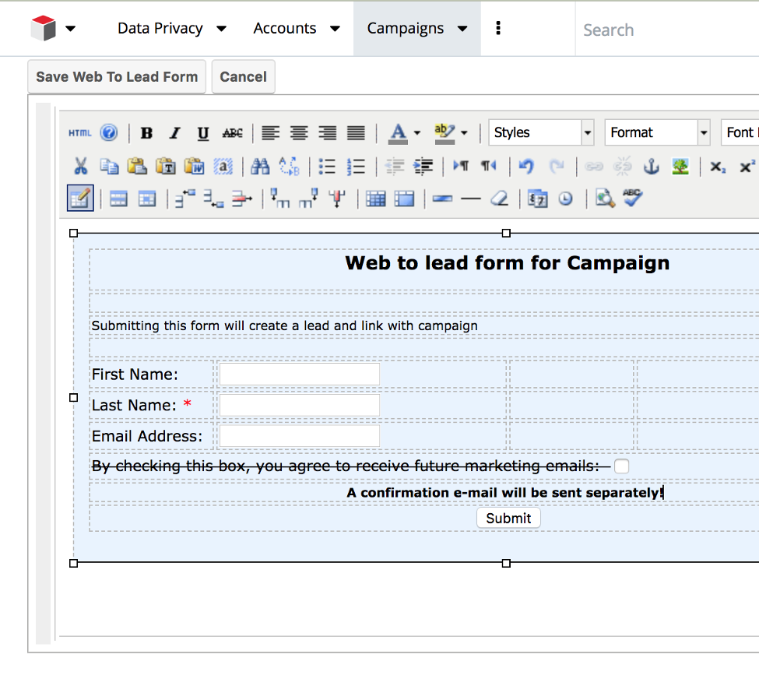The width and height of the screenshot is (759, 700).
Task: Click the Undo arrow icon
Action: click(x=526, y=166)
